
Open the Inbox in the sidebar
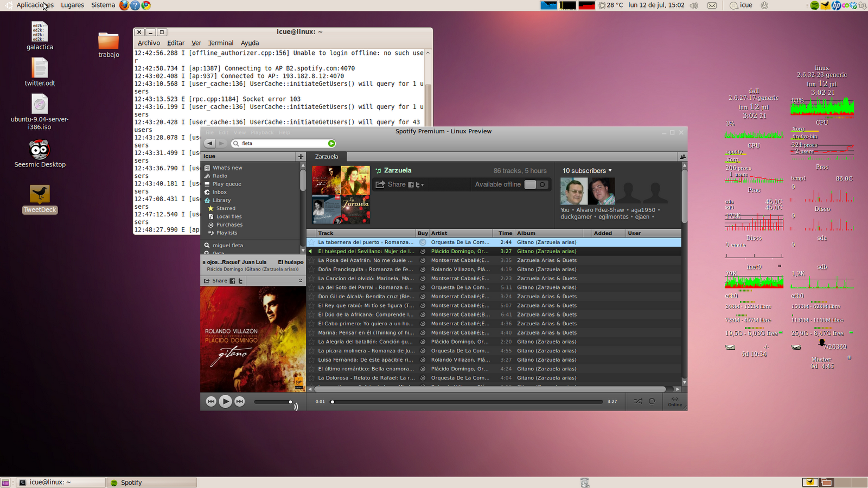220,192
